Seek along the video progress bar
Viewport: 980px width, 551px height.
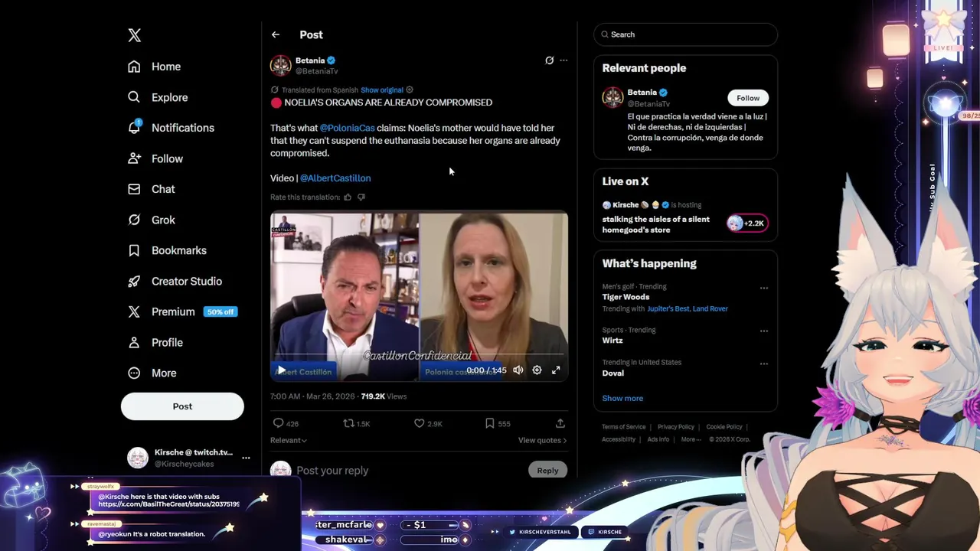click(419, 355)
